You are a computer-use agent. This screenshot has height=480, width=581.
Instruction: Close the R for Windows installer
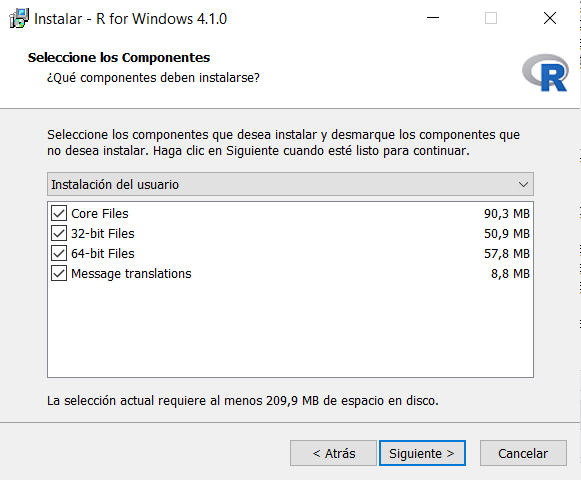(x=550, y=18)
